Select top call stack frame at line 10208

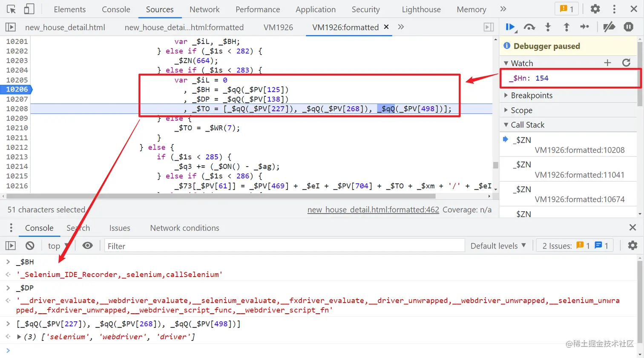point(569,144)
